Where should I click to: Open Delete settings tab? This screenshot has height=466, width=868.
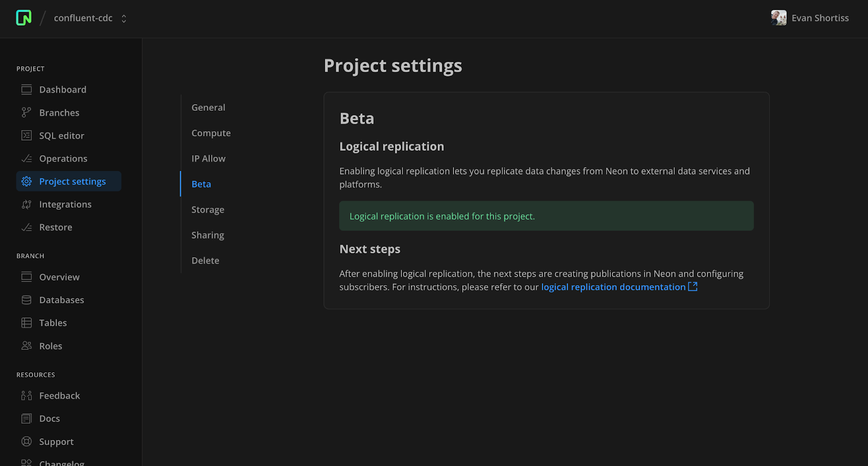coord(206,260)
